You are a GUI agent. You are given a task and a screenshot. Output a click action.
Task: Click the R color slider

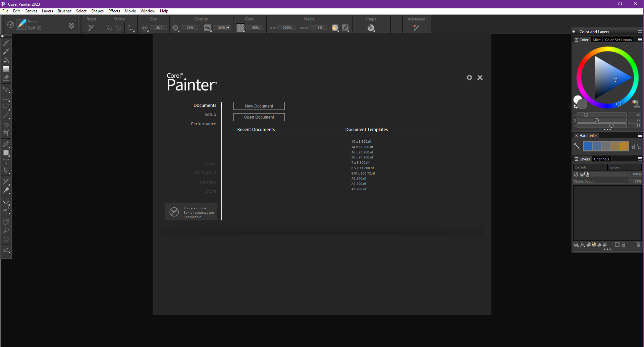(x=602, y=115)
